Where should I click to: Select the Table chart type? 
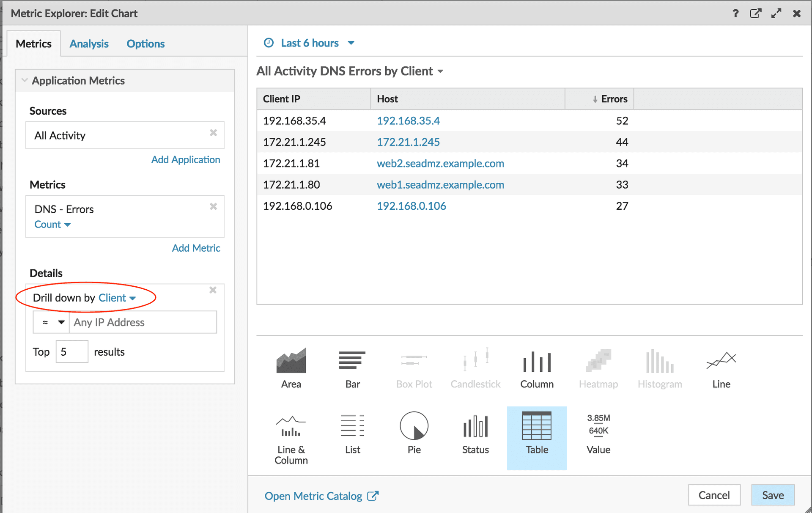pos(537,438)
